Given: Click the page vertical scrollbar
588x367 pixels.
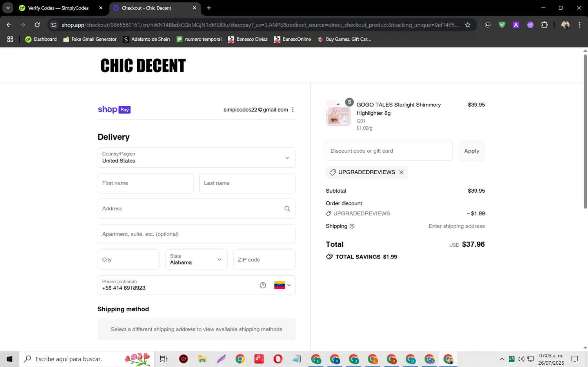Looking at the screenshot, I should [585, 131].
